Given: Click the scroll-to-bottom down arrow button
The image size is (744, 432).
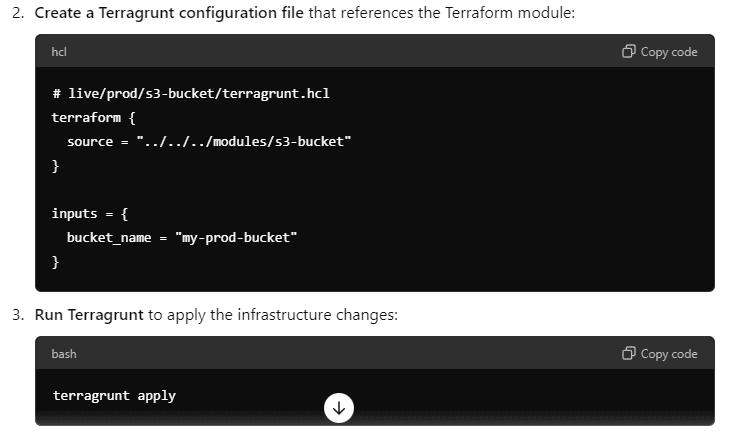Looking at the screenshot, I should (x=339, y=407).
